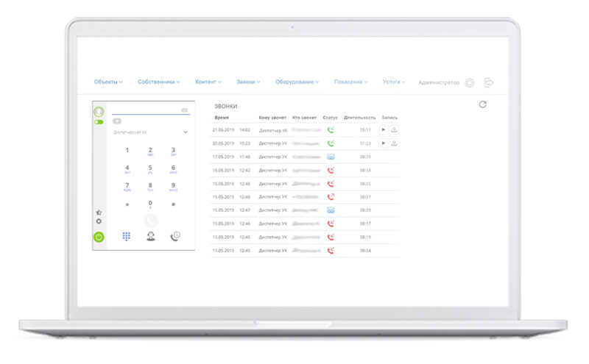Click the refresh calls list icon
The image size is (589, 364).
(x=482, y=104)
